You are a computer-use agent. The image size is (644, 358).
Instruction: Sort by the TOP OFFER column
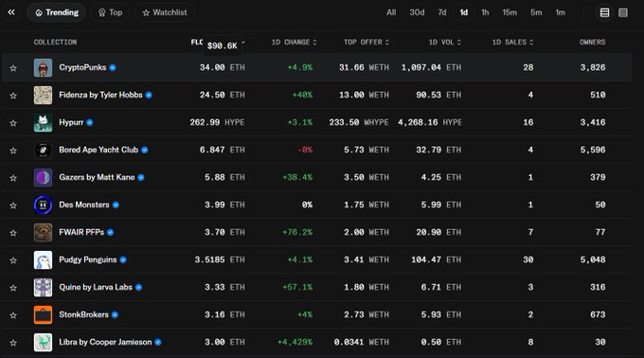[x=367, y=43]
